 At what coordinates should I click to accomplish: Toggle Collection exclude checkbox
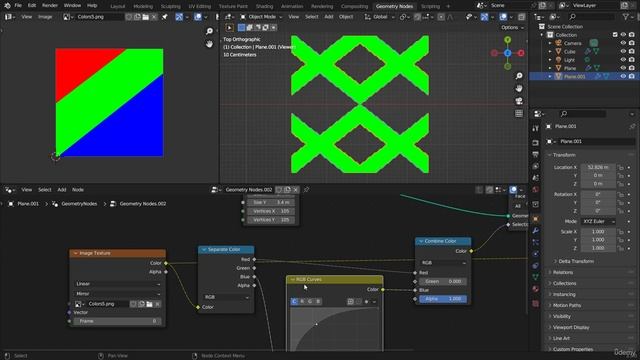point(615,35)
